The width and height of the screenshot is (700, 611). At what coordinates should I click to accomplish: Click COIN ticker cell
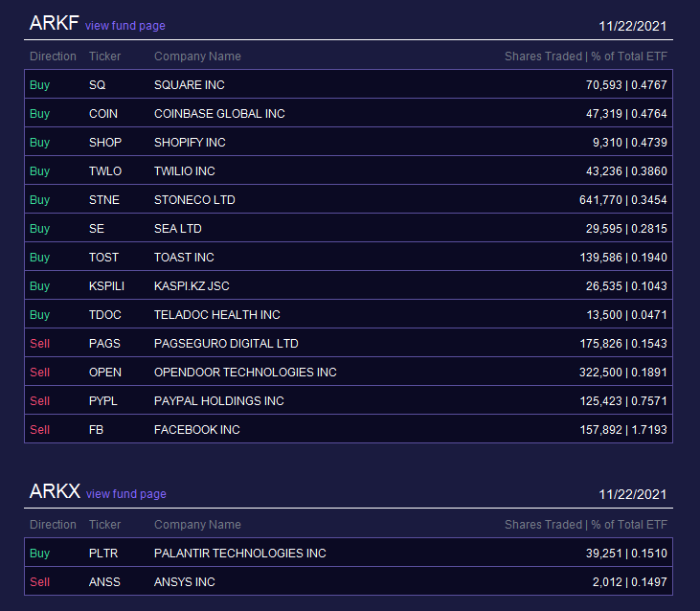tap(103, 114)
